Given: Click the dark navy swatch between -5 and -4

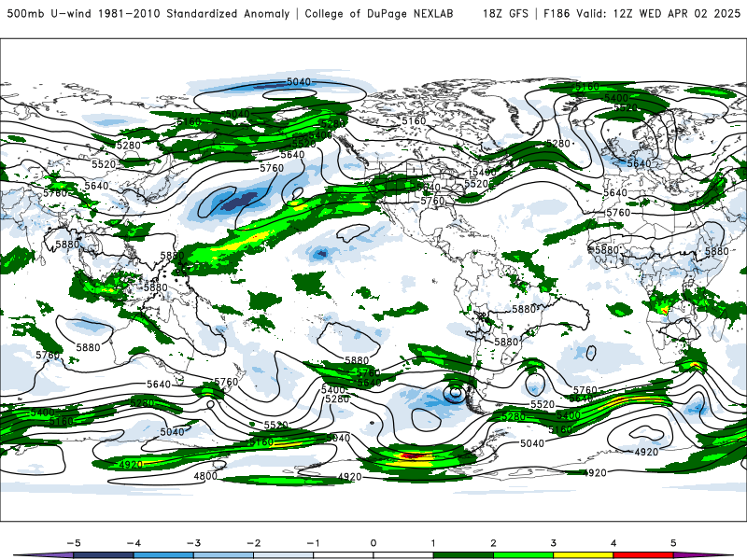Looking at the screenshot, I should (x=104, y=555).
